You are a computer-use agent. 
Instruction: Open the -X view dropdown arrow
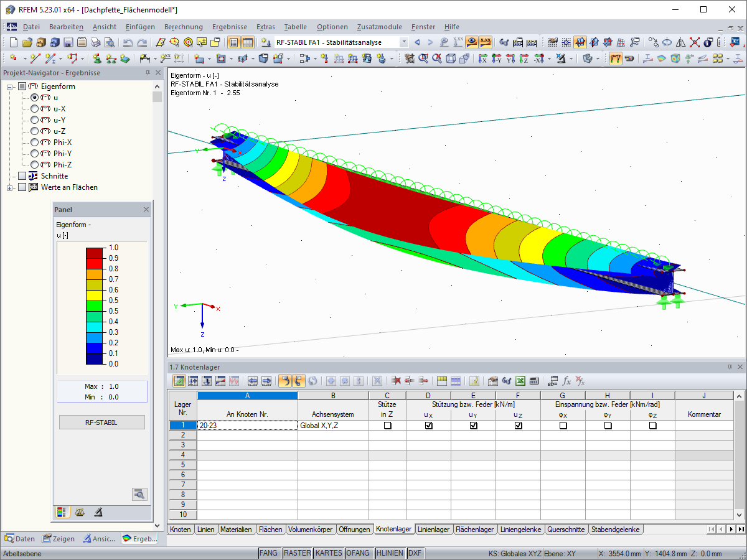[x=548, y=58]
